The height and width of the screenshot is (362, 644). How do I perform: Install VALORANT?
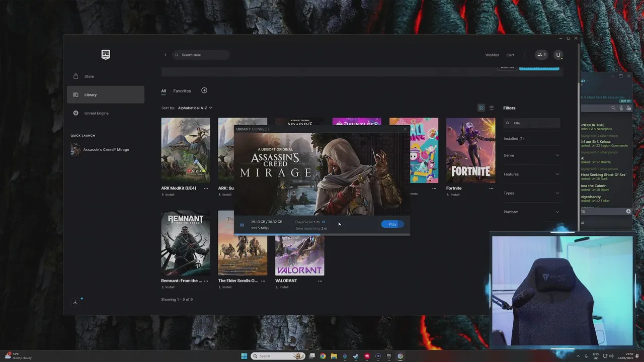click(x=282, y=287)
